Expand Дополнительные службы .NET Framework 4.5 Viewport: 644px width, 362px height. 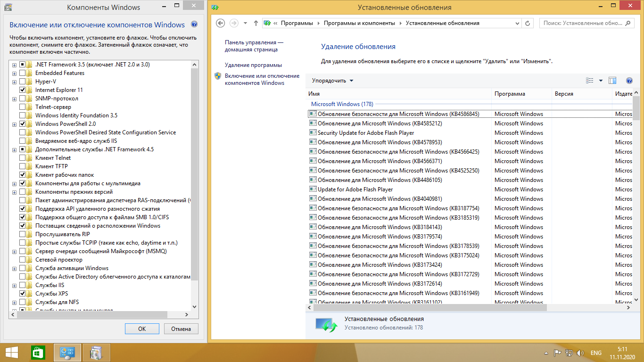(x=15, y=149)
